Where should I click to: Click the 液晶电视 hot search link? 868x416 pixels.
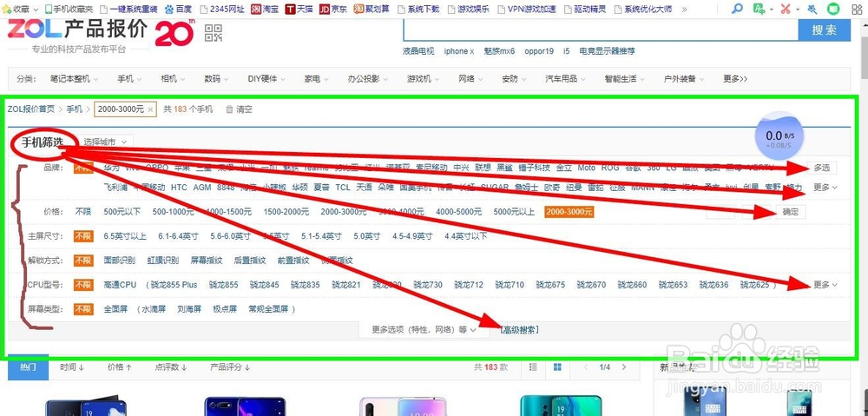[418, 51]
